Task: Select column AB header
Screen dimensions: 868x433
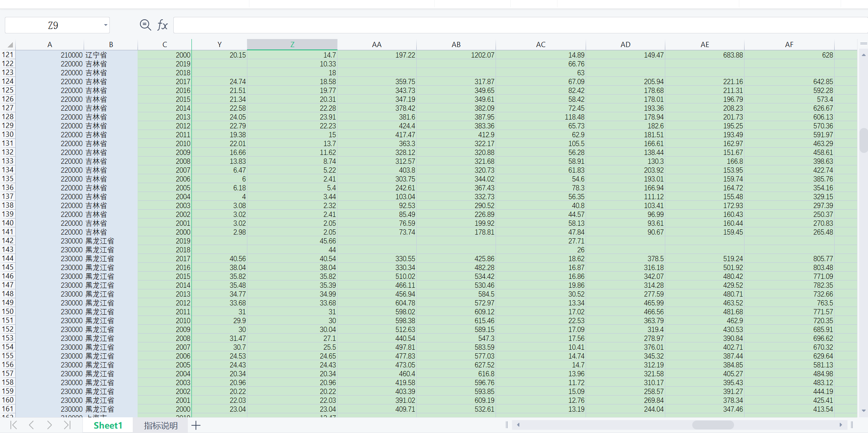Action: [456, 45]
